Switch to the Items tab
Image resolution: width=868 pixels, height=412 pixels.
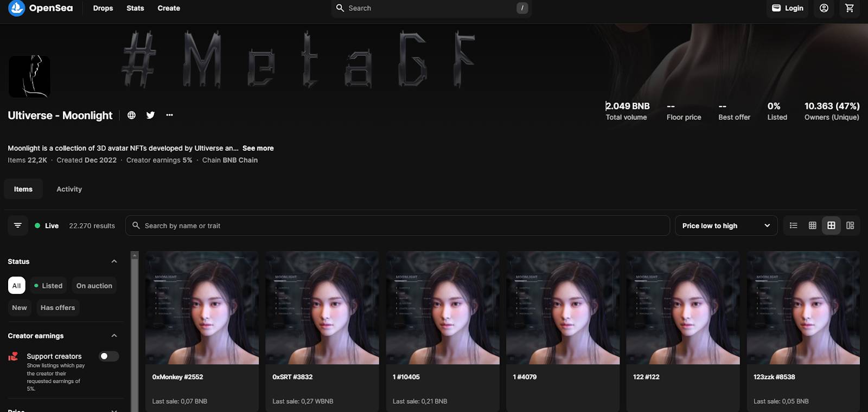click(x=23, y=189)
